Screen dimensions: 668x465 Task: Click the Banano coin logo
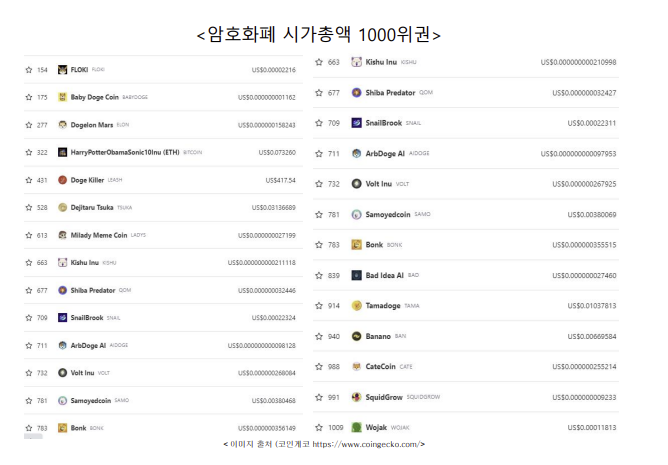point(357,336)
